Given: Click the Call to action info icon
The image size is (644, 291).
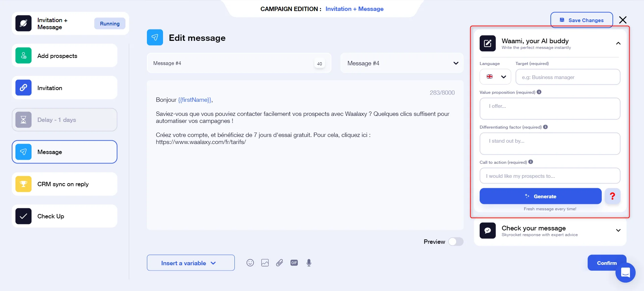Looking at the screenshot, I should tap(531, 162).
